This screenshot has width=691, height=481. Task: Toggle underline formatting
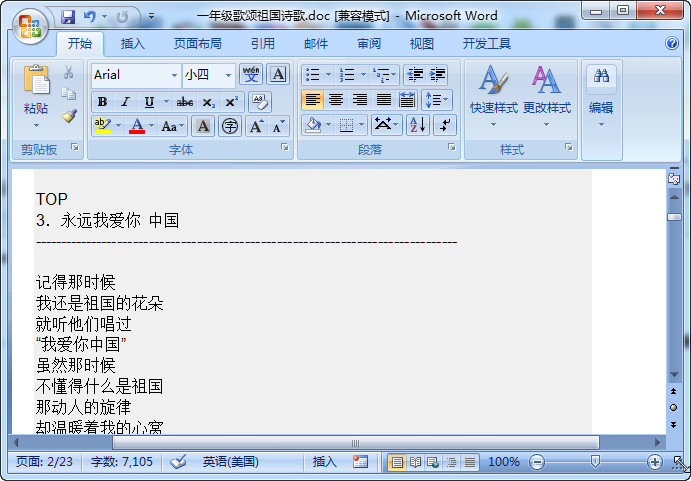click(149, 102)
